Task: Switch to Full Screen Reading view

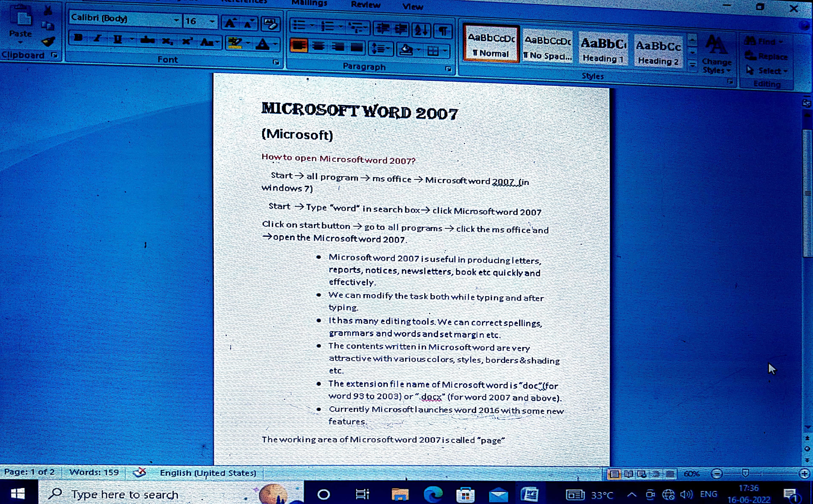Action: pyautogui.click(x=629, y=474)
